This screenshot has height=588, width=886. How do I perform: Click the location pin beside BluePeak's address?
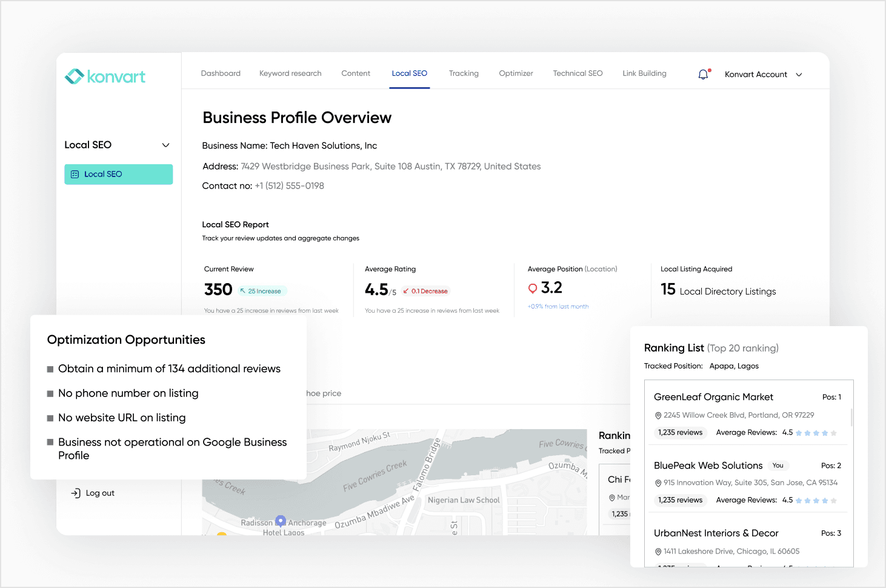click(658, 483)
